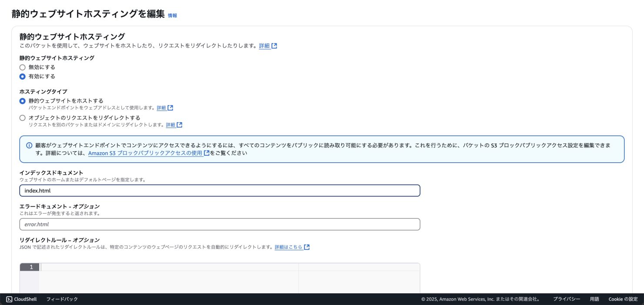The width and height of the screenshot is (644, 305).
Task: Choose 静的ウェブサイトをホストする hosting type
Action: 23,101
